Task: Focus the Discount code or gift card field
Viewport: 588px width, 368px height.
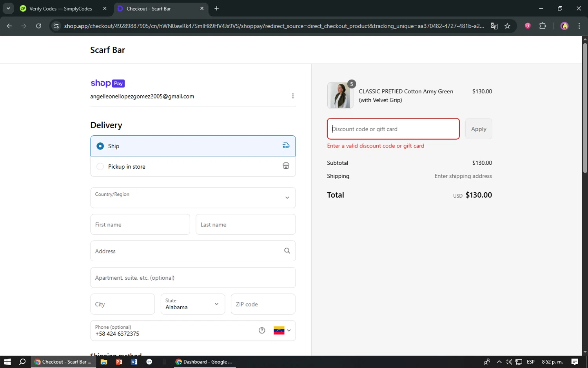Action: 393,129
